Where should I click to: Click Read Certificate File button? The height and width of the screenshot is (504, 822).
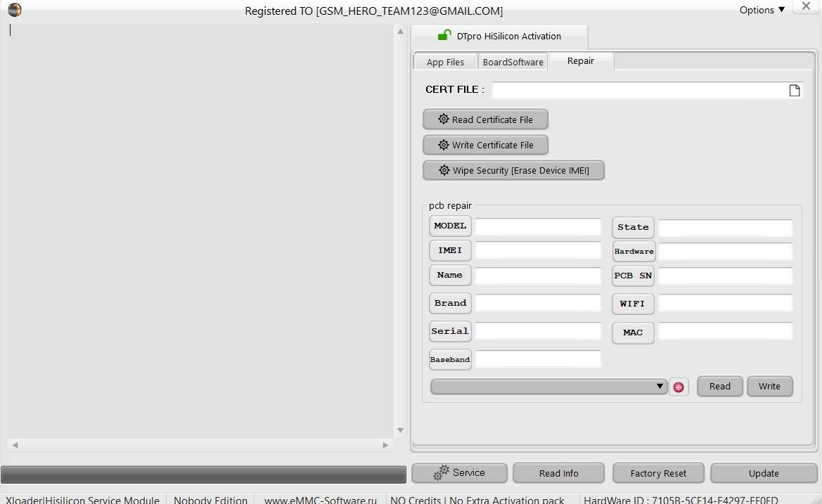485,119
